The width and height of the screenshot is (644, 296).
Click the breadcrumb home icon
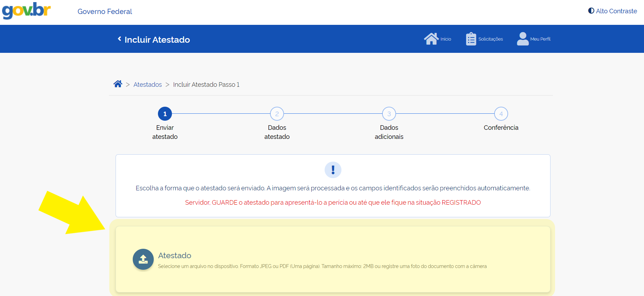tap(118, 84)
